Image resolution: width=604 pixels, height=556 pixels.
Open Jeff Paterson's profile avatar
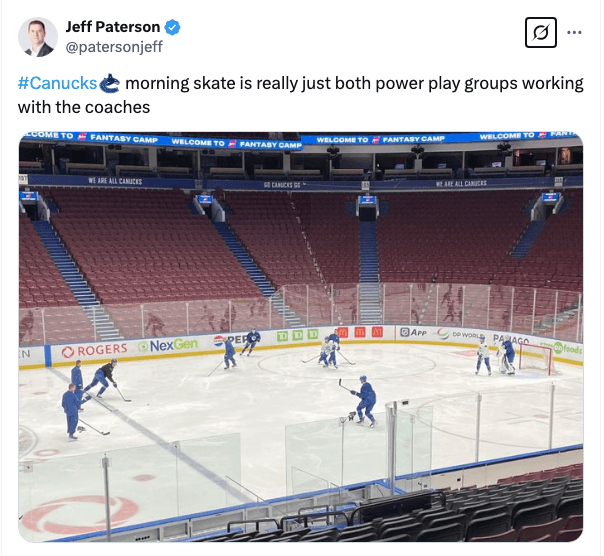tap(37, 37)
